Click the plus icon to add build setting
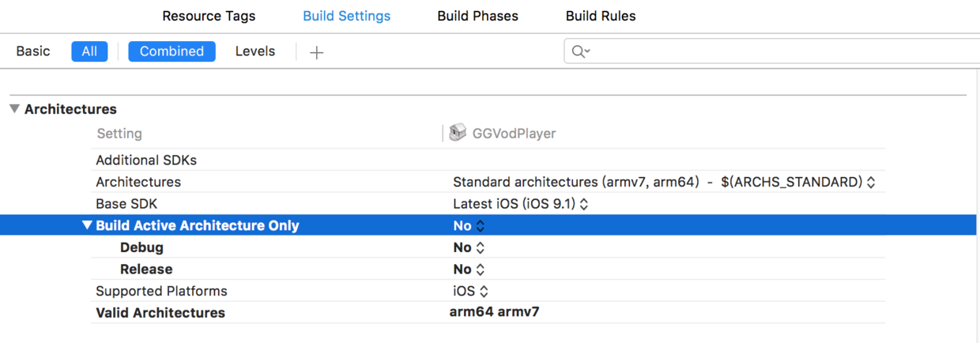This screenshot has height=343, width=980. click(317, 52)
